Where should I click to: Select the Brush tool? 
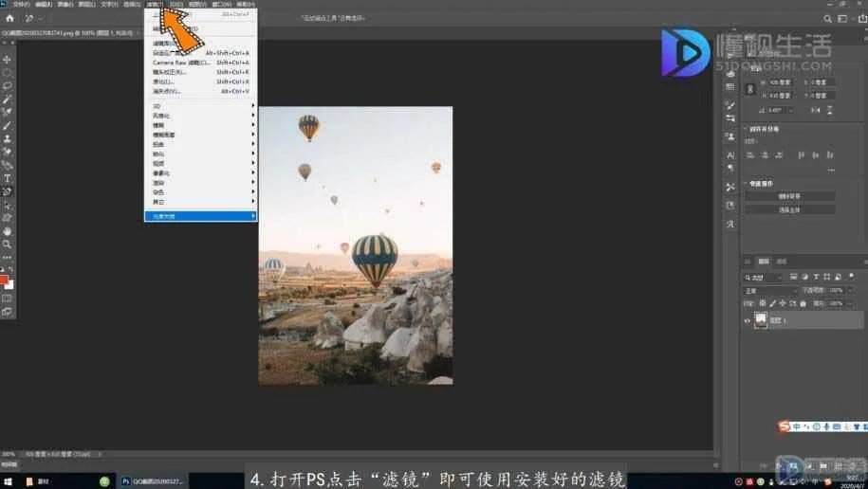point(8,125)
